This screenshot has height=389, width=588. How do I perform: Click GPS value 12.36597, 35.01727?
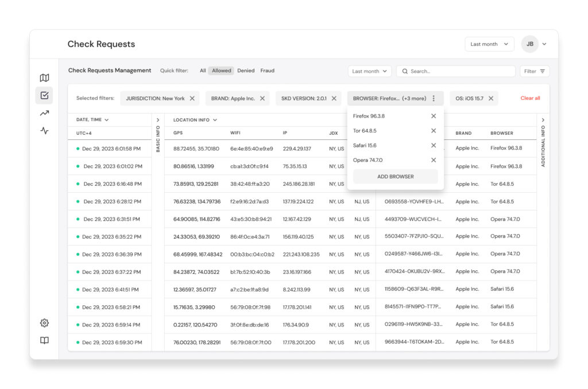pyautogui.click(x=195, y=290)
